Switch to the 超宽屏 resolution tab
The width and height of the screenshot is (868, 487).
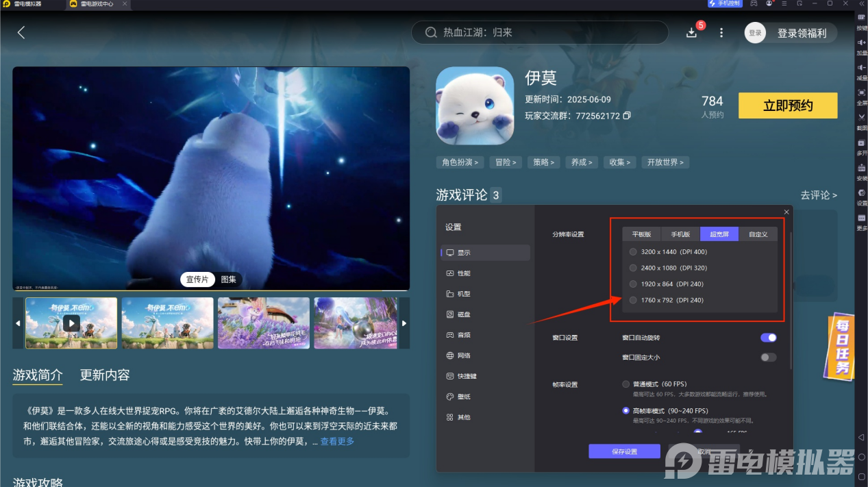(719, 234)
